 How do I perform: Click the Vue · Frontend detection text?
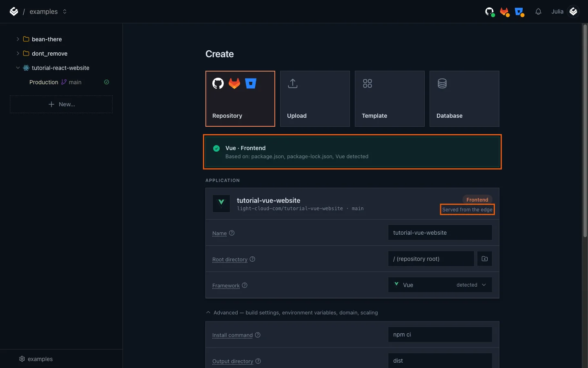(245, 148)
